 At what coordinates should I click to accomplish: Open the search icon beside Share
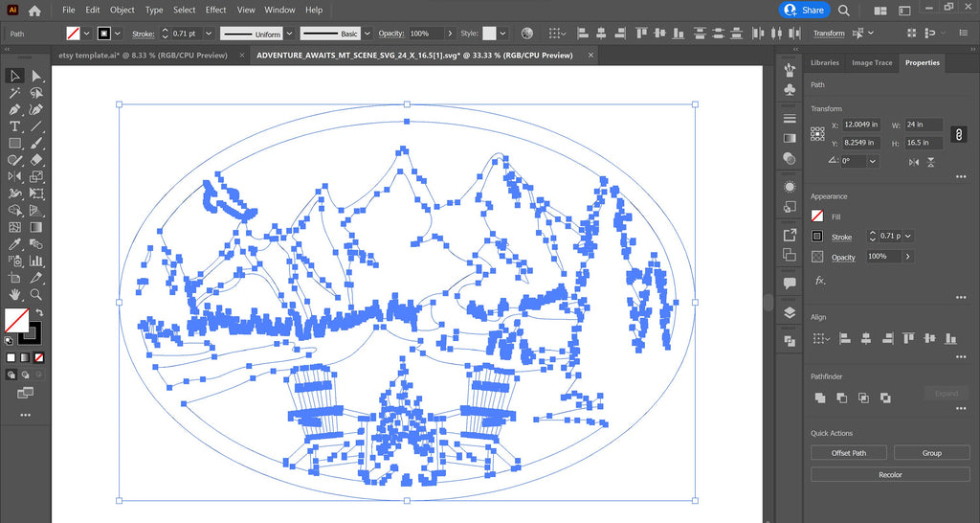[844, 10]
